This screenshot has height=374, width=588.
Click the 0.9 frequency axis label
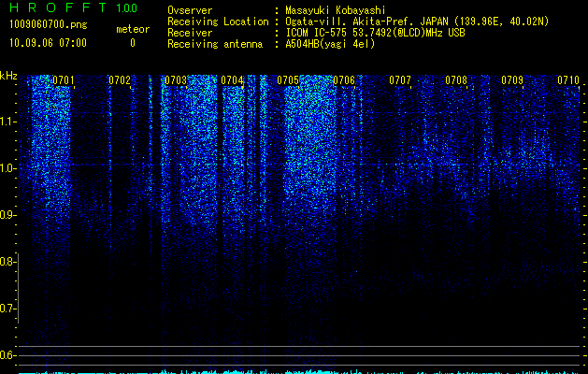pos(7,215)
